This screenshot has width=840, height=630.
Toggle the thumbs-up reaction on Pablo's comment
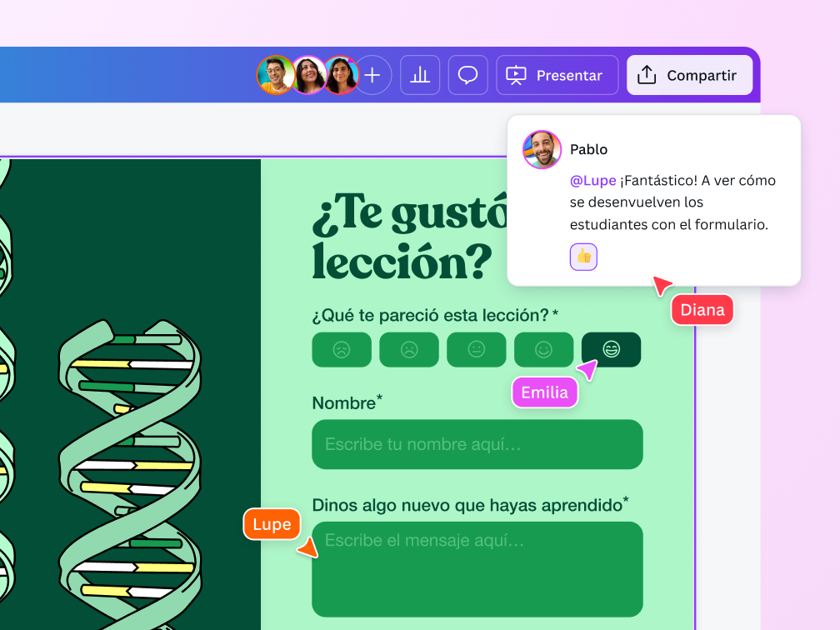[583, 257]
